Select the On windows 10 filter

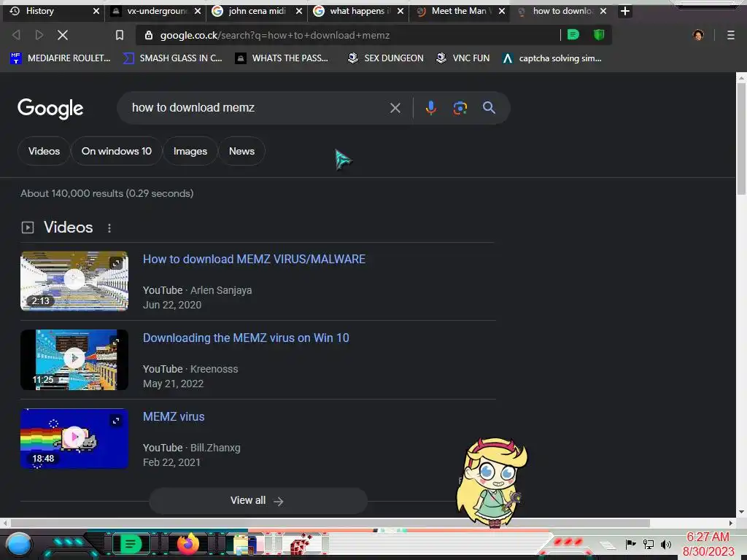pos(116,151)
